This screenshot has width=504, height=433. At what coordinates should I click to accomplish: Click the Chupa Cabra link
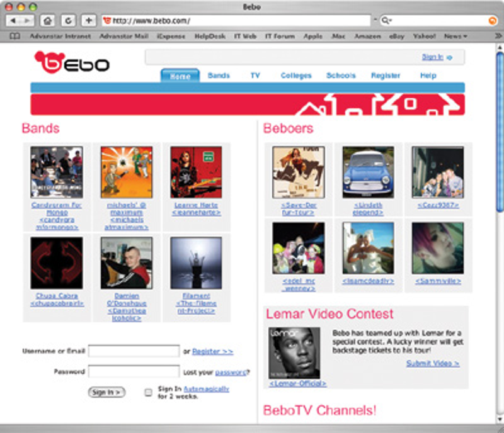(57, 300)
